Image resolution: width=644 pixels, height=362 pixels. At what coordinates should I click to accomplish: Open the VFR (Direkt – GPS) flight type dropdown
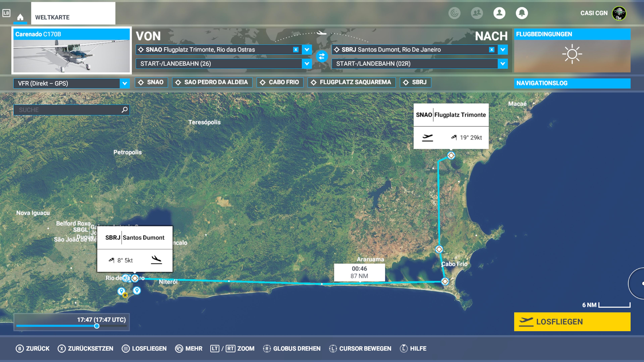click(71, 83)
